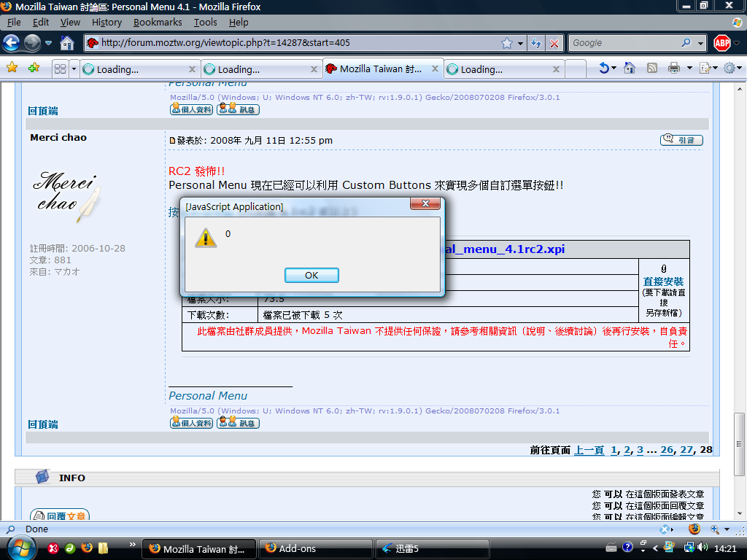Image resolution: width=747 pixels, height=560 pixels.
Task: Click the empty new tab button
Action: pos(576,69)
